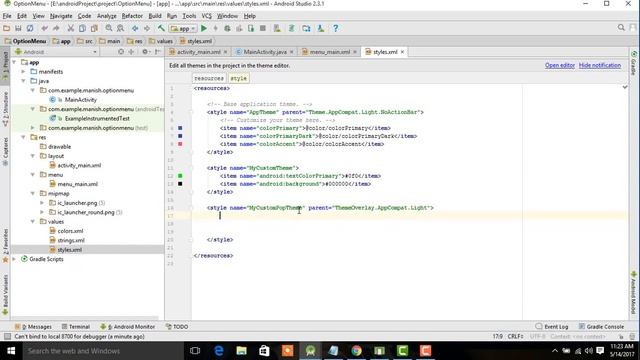The image size is (640, 360).
Task: Click the Open folder toolbar icon
Action: (6, 28)
